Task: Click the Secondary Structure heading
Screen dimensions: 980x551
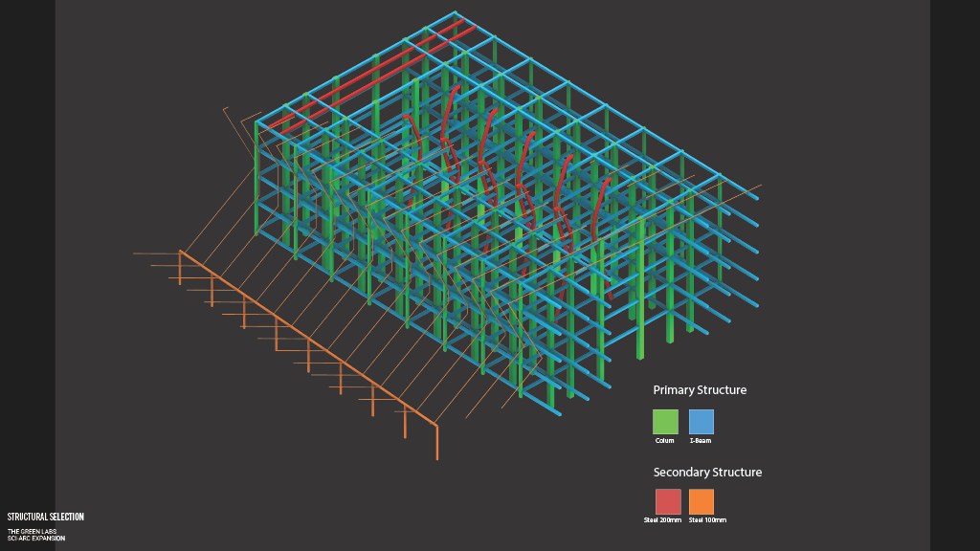Action: (x=707, y=473)
